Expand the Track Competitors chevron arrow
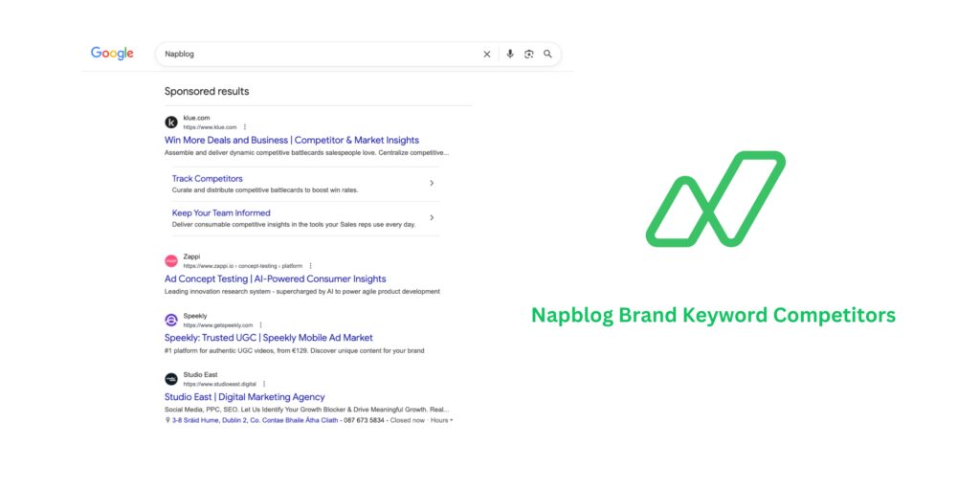Image resolution: width=980 pixels, height=490 pixels. [432, 183]
